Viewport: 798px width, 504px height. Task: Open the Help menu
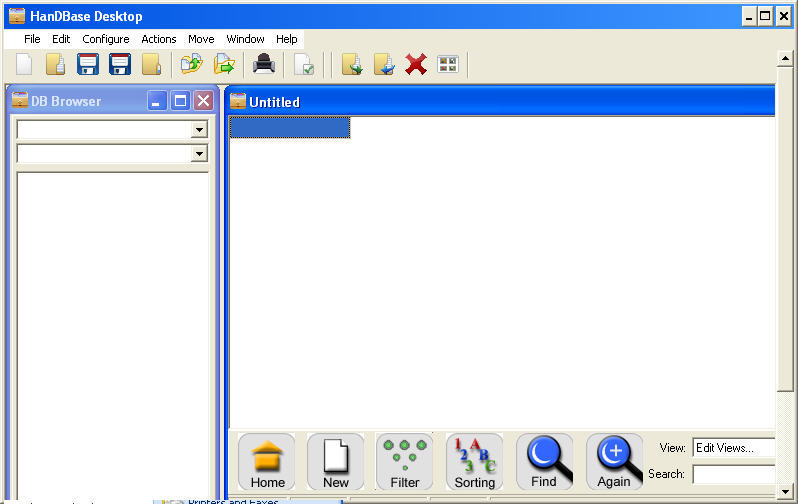click(x=287, y=39)
